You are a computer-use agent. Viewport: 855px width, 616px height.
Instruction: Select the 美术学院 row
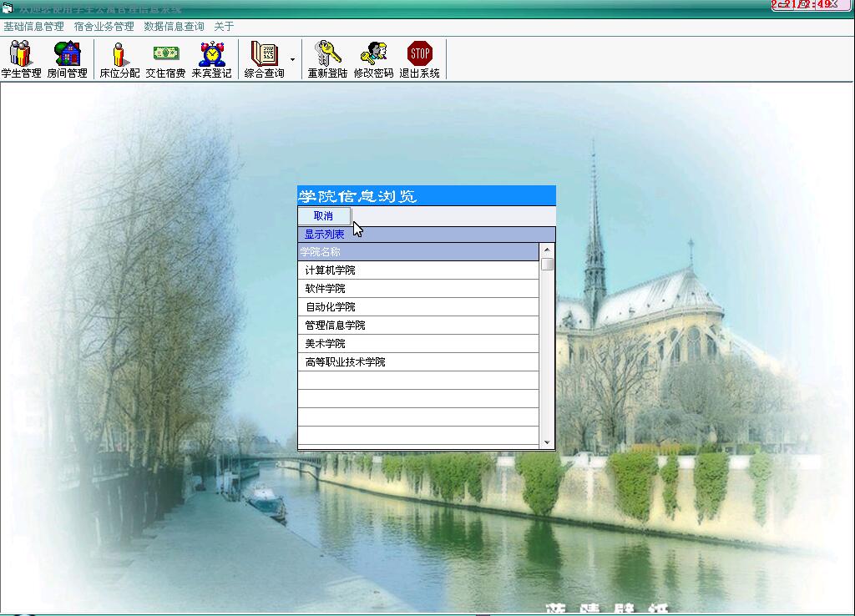pos(418,343)
